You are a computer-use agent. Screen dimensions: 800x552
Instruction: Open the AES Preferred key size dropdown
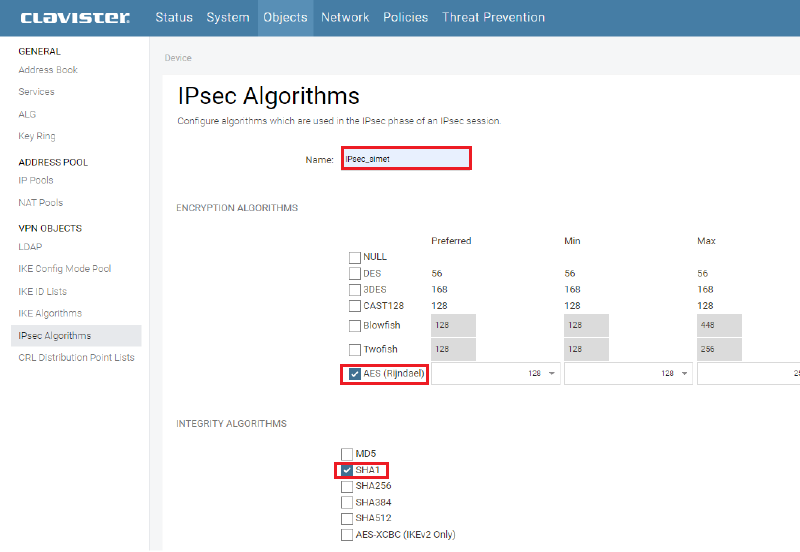click(x=493, y=373)
